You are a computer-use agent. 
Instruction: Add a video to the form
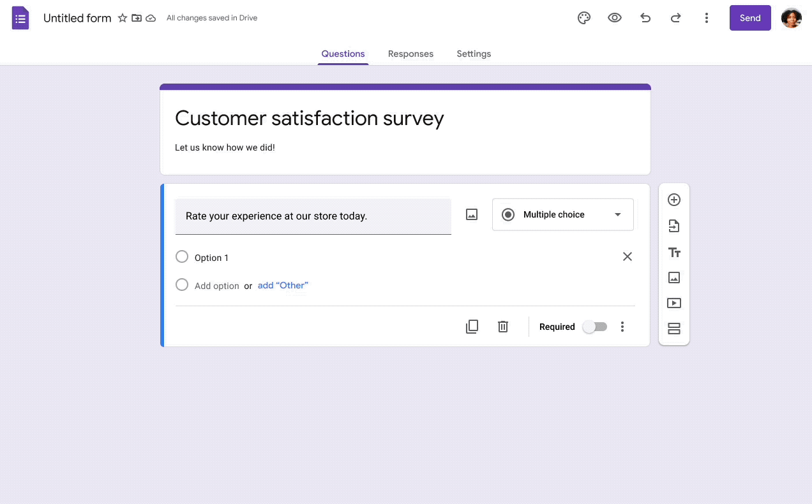click(x=673, y=303)
